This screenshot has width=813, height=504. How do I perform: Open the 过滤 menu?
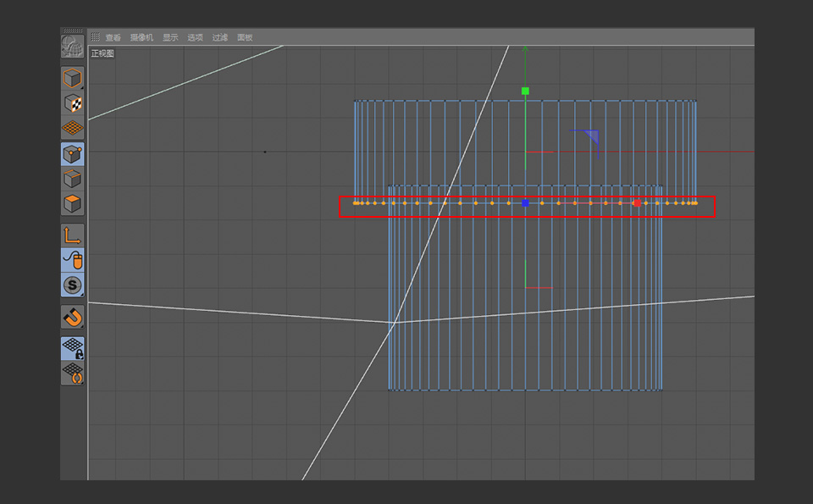pos(219,37)
